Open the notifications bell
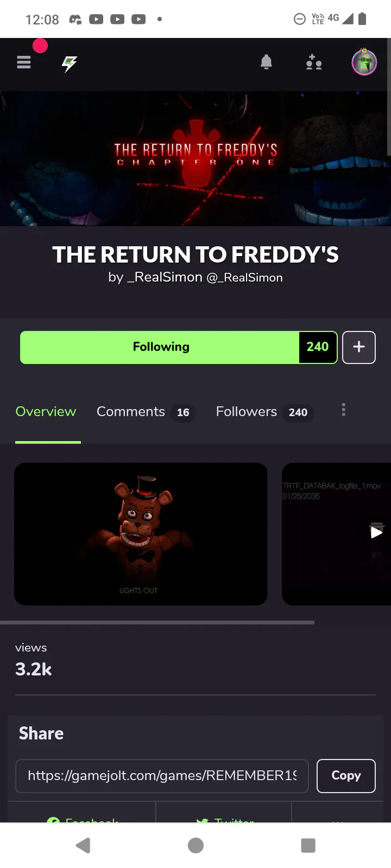 pos(266,62)
